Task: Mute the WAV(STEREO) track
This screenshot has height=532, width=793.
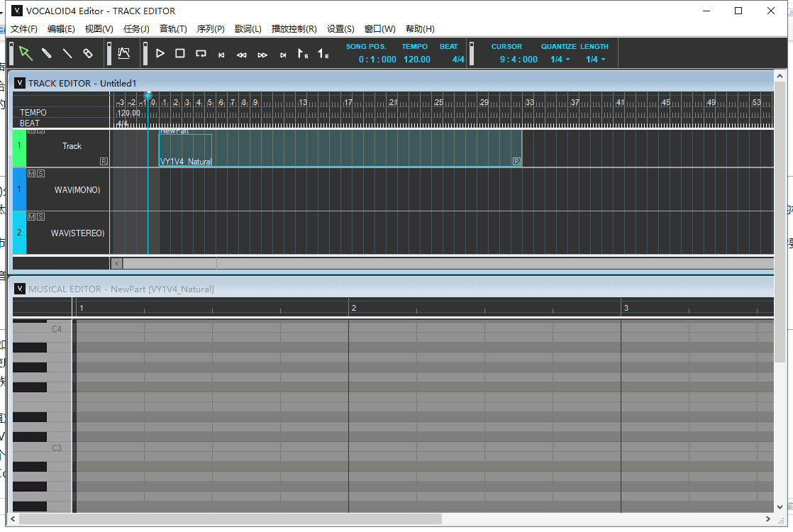Action: tap(31, 217)
